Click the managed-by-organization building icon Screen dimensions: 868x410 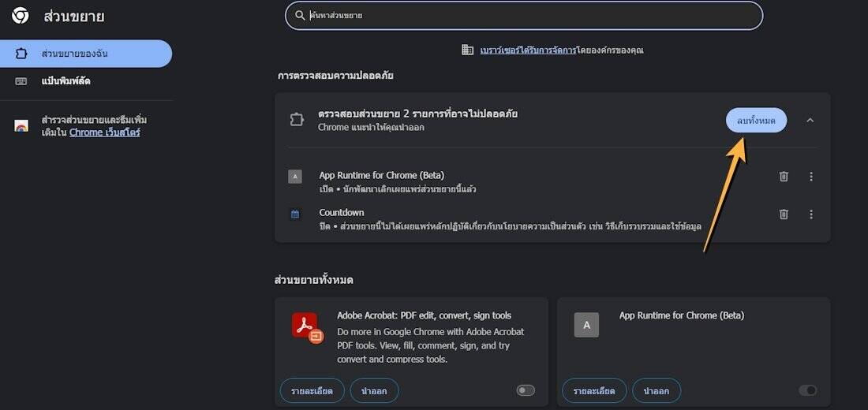point(467,50)
